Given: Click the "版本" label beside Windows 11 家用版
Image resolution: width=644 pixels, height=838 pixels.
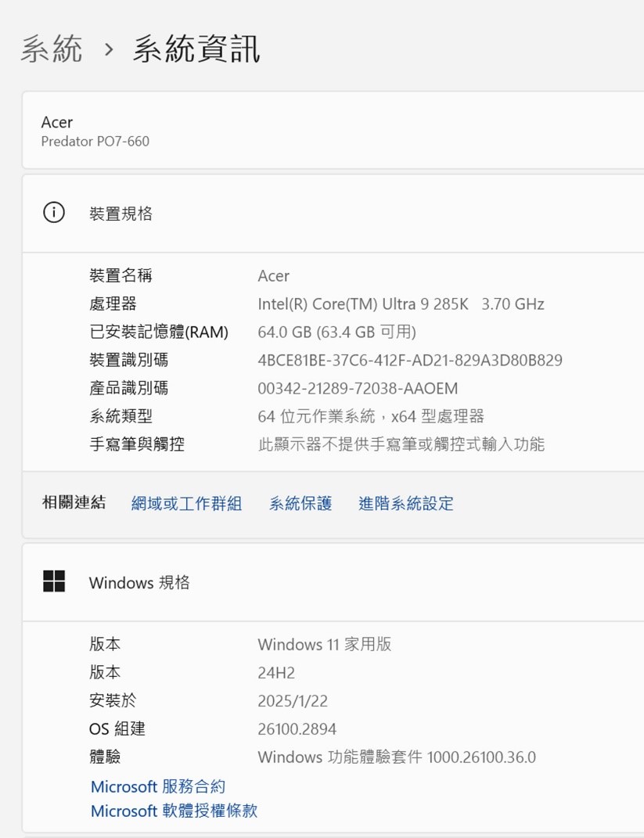Looking at the screenshot, I should (x=105, y=644).
